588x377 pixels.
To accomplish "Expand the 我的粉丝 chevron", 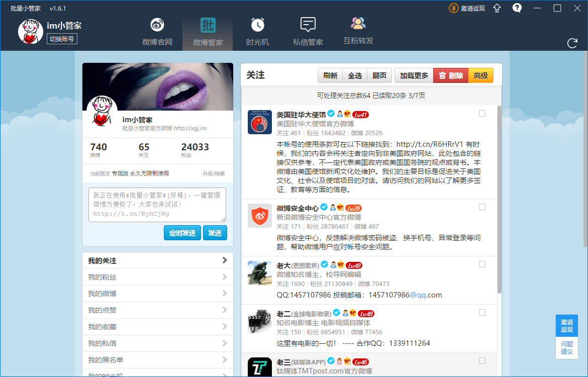I will pos(225,277).
